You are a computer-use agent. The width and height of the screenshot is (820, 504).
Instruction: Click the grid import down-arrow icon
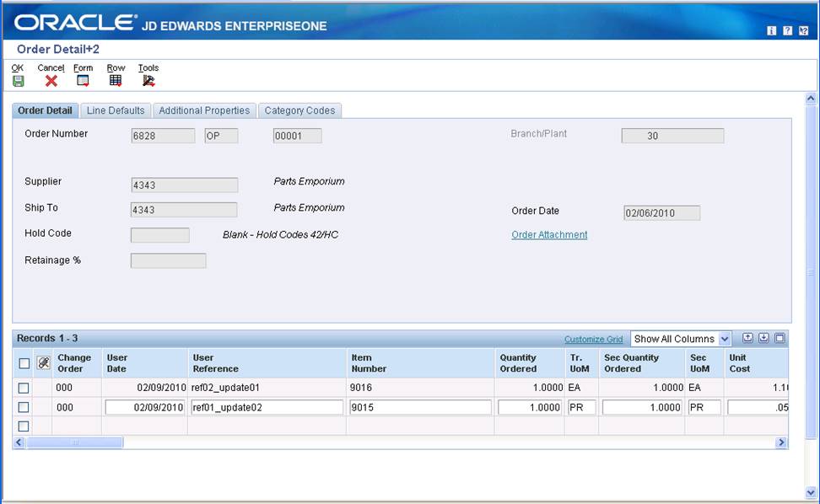(x=763, y=338)
